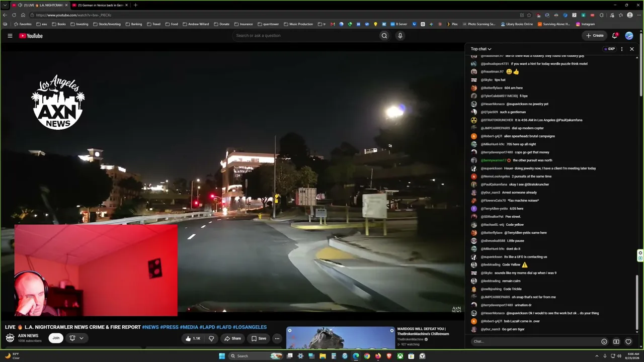Click the #NEWS hashtag in the title
Viewport: 644px width, 362px height.
[x=150, y=327]
